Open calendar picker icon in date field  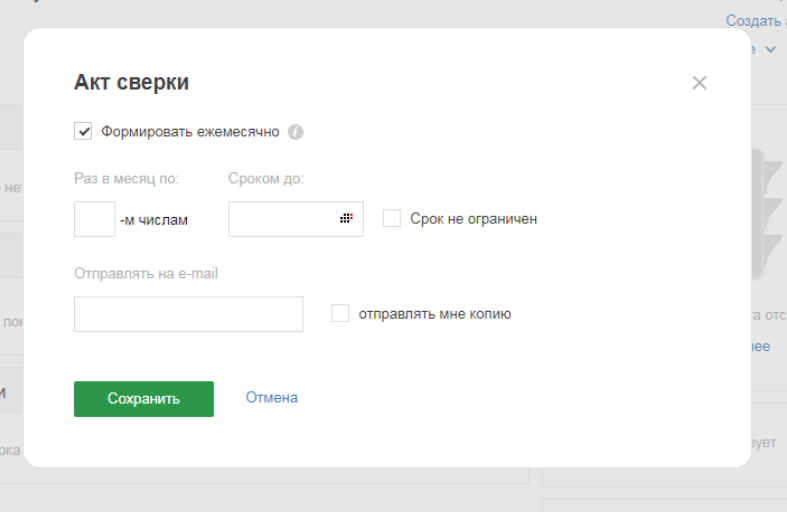tap(346, 218)
